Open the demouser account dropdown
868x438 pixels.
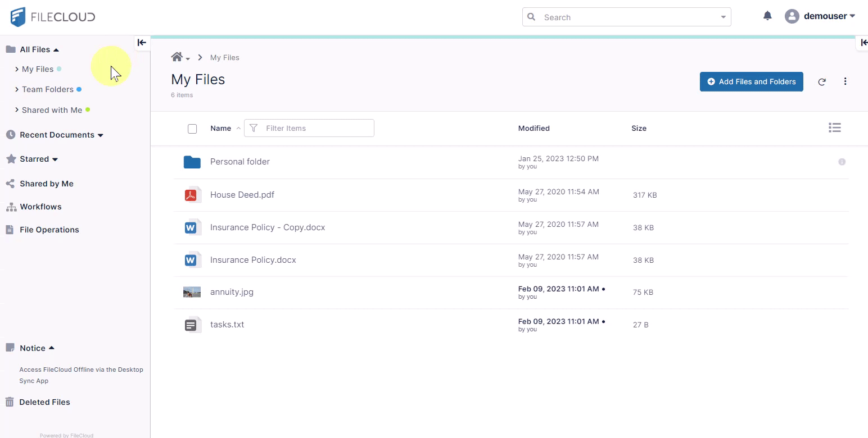coord(821,16)
